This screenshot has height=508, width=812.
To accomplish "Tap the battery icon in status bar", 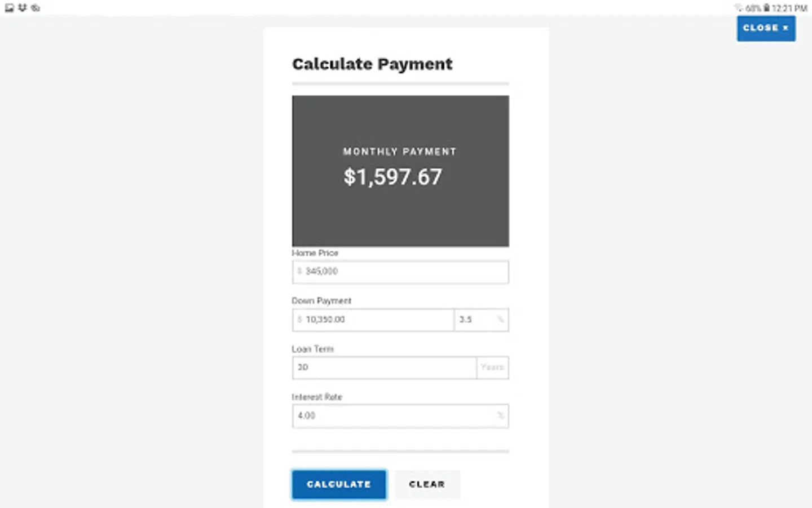I will click(x=766, y=8).
